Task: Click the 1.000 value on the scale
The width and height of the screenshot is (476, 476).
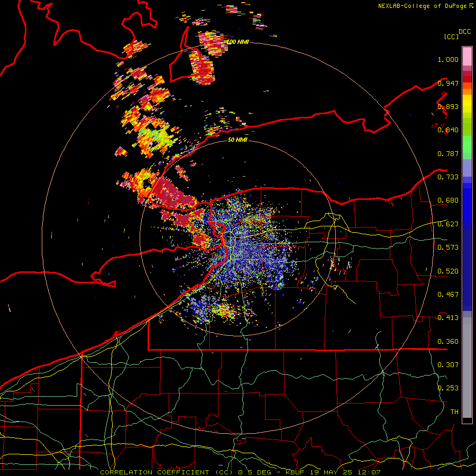Action: coord(448,59)
